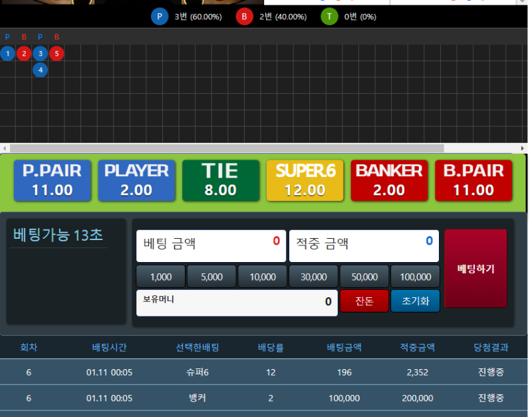Click the 당첨결과 column header
532x417 pixels.
(x=491, y=347)
